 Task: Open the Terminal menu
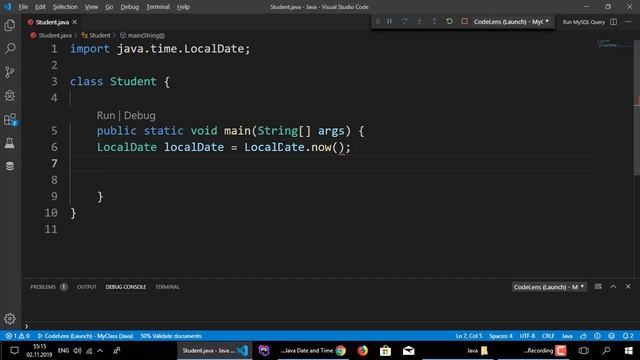pyautogui.click(x=158, y=7)
